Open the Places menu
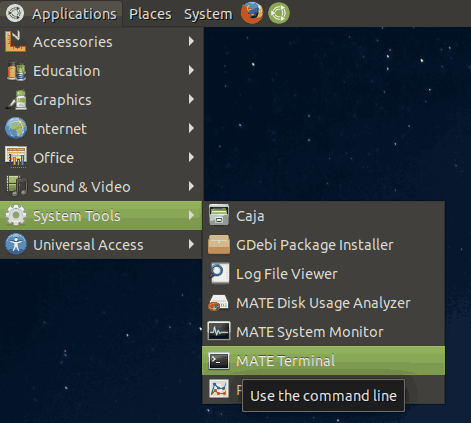The image size is (471, 423). pos(150,14)
